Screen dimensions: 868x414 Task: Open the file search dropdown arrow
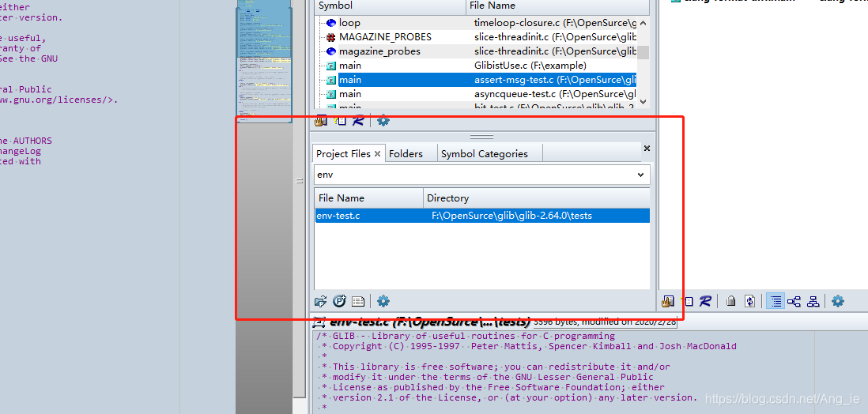[640, 175]
